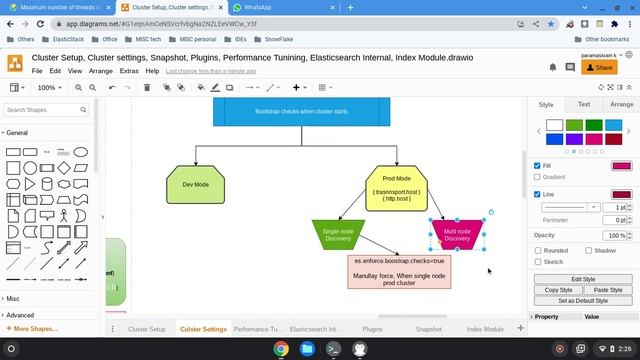Switch to the Cluster Setup page tab
Viewport: 640px width, 360px height.
click(x=147, y=329)
